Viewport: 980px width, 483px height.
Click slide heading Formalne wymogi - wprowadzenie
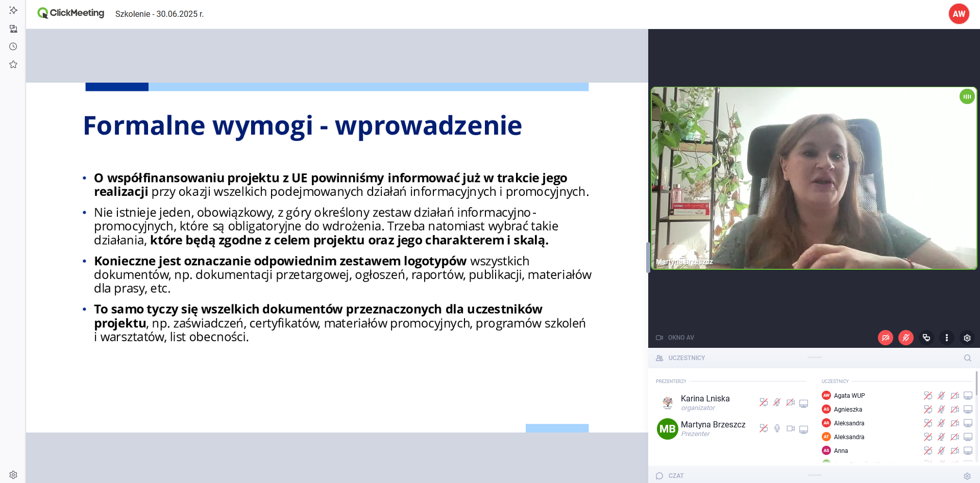302,125
